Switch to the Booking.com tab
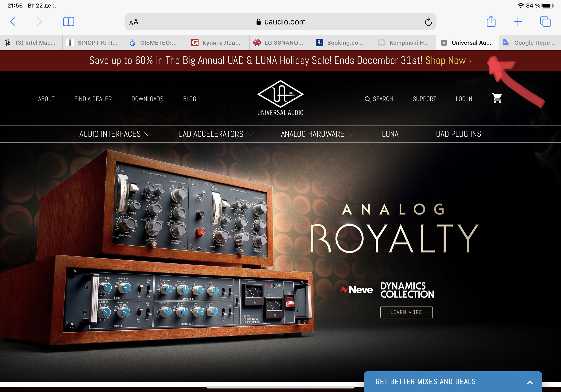This screenshot has height=392, width=561. (x=343, y=43)
